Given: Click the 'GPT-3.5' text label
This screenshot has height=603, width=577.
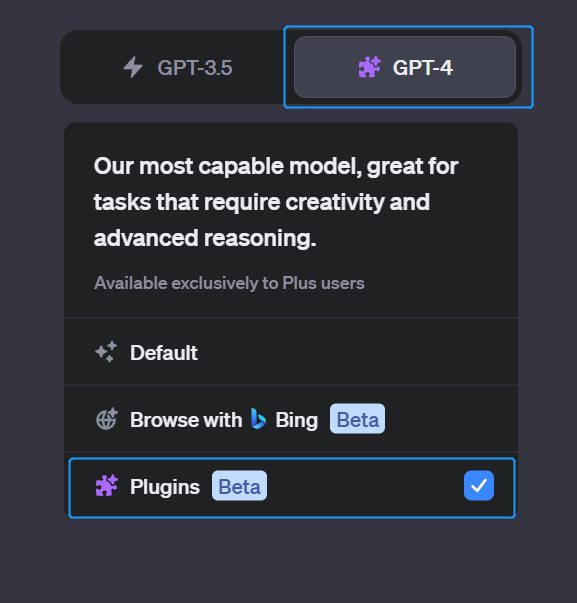Looking at the screenshot, I should click(x=195, y=68).
